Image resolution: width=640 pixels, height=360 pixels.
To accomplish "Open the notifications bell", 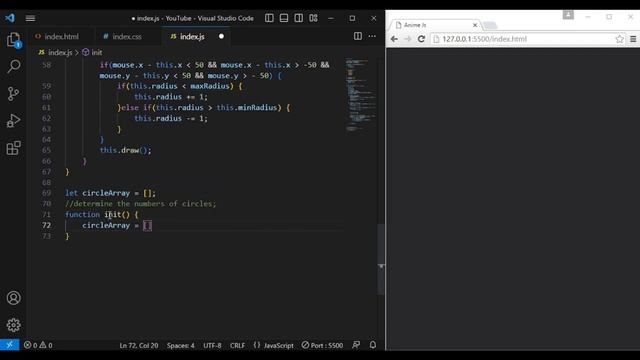I will point(373,345).
